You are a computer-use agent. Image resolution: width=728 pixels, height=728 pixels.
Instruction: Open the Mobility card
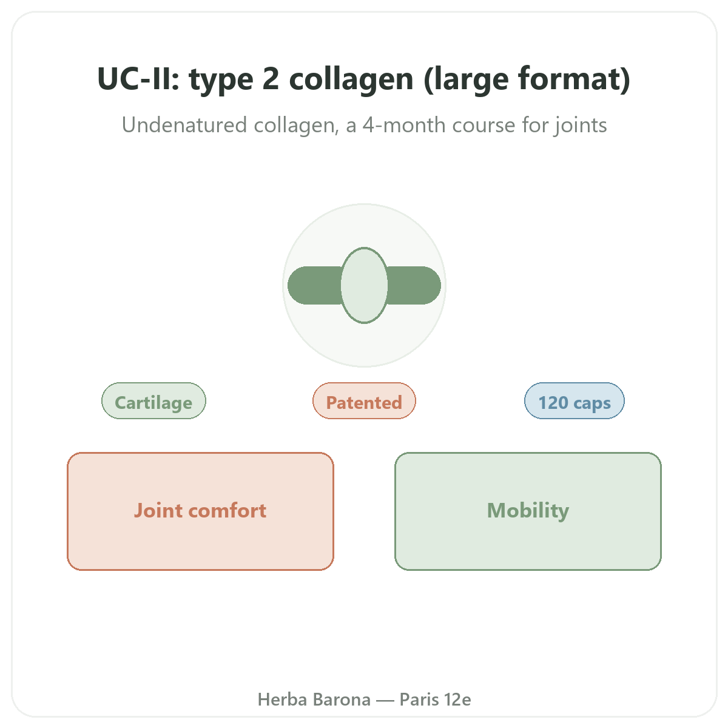(x=528, y=511)
